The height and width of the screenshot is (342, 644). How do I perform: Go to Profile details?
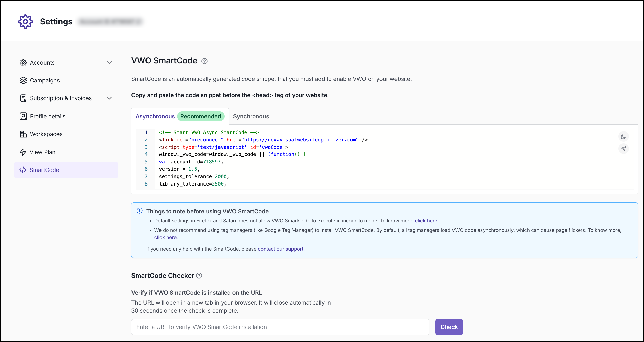[66, 116]
